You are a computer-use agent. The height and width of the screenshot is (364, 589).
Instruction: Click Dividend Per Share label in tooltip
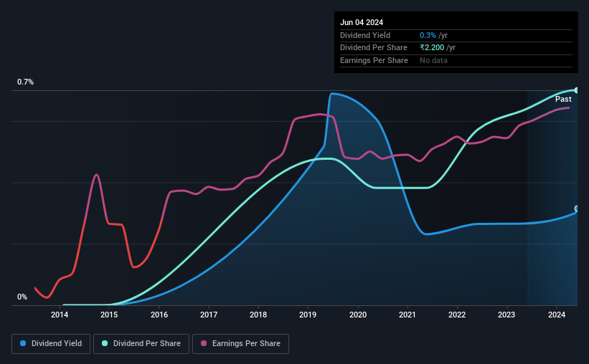[x=373, y=48]
